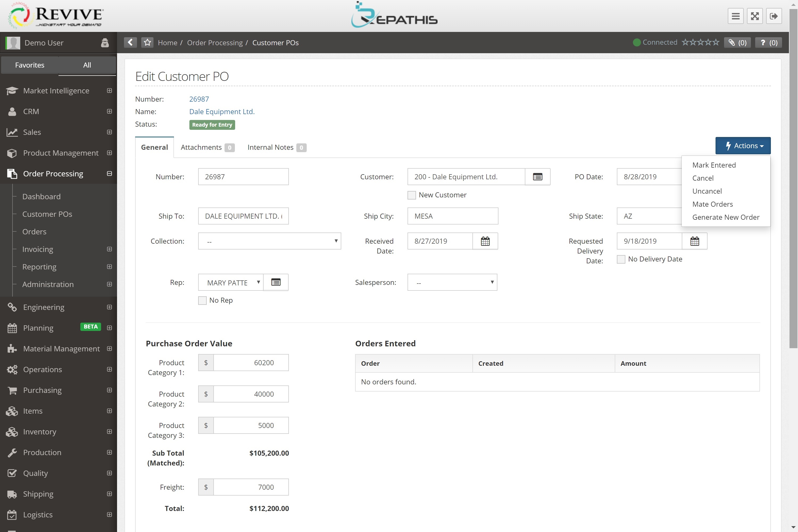The width and height of the screenshot is (798, 532).
Task: Switch sidebar to Favorites
Action: click(30, 65)
